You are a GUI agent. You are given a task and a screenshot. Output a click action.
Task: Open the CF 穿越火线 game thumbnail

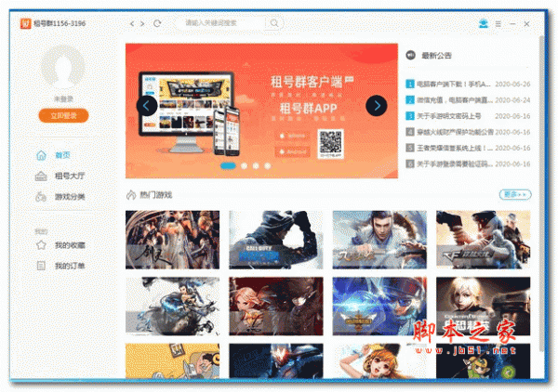click(484, 240)
